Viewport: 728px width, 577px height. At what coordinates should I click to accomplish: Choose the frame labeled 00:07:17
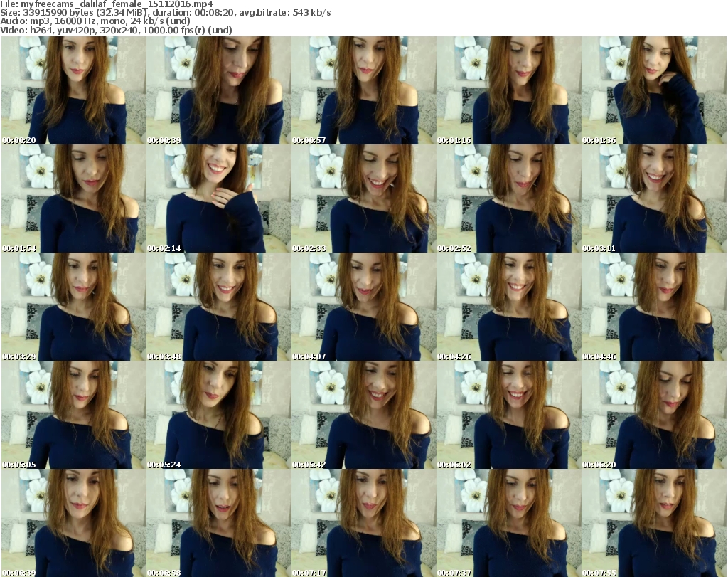tap(363, 523)
